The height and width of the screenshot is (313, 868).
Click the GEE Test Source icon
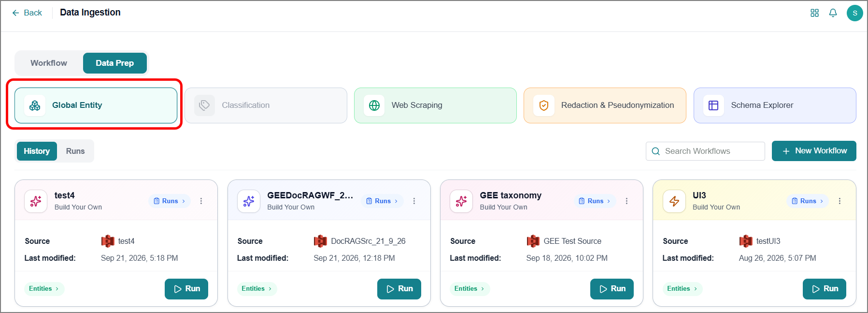(533, 241)
